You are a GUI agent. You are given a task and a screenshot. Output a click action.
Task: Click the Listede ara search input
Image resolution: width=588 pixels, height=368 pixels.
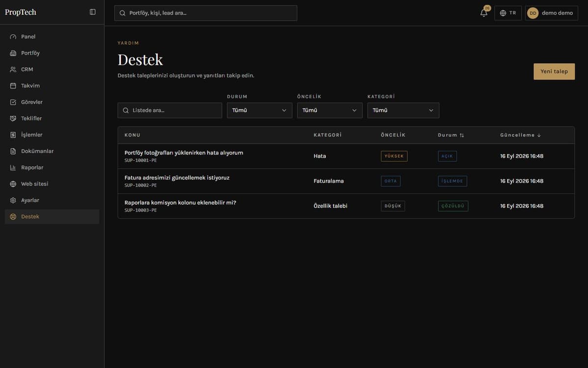click(170, 110)
